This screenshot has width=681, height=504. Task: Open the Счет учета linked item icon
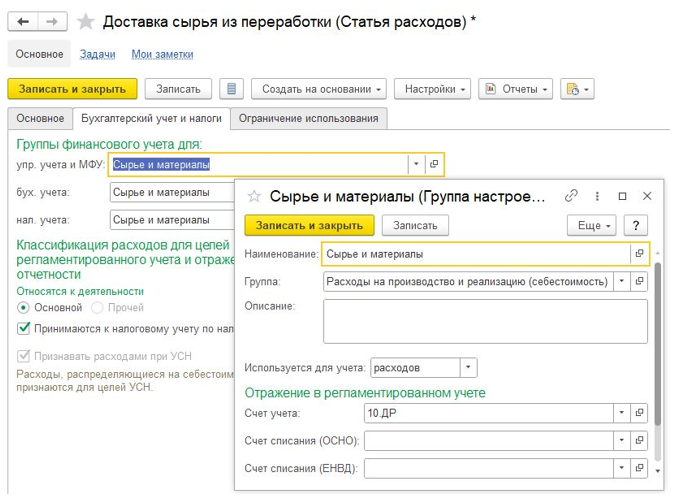click(639, 413)
